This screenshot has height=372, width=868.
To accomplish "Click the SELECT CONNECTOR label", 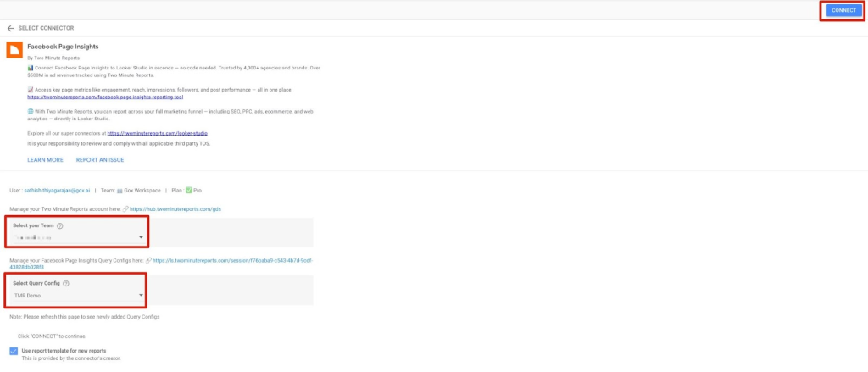I will point(46,28).
